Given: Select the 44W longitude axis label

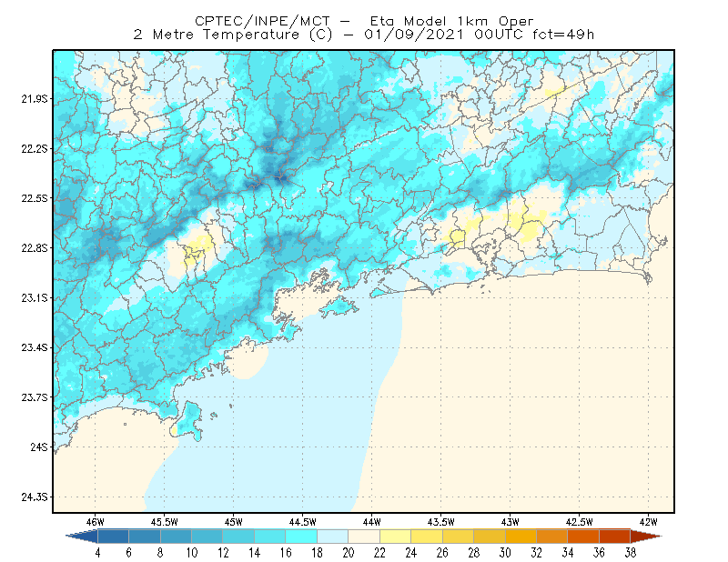Looking at the screenshot, I should [x=372, y=522].
